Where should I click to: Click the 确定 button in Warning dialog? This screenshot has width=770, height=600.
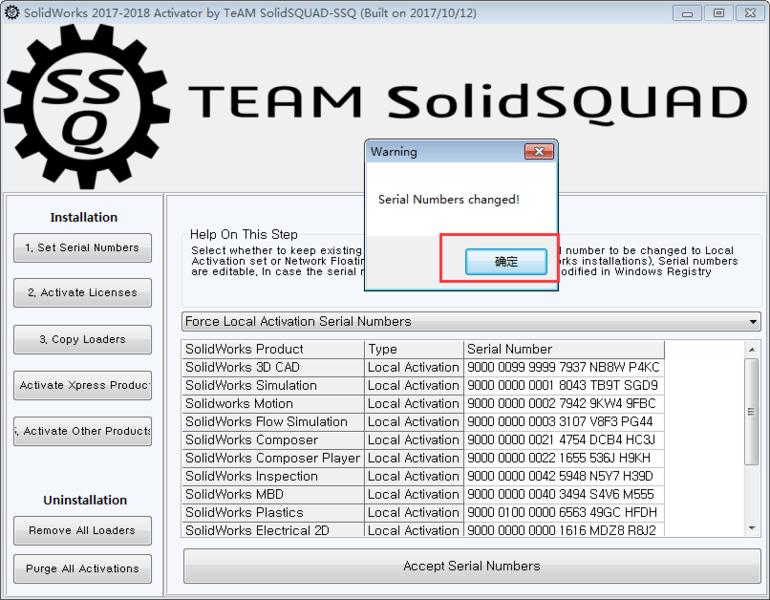[x=506, y=261]
